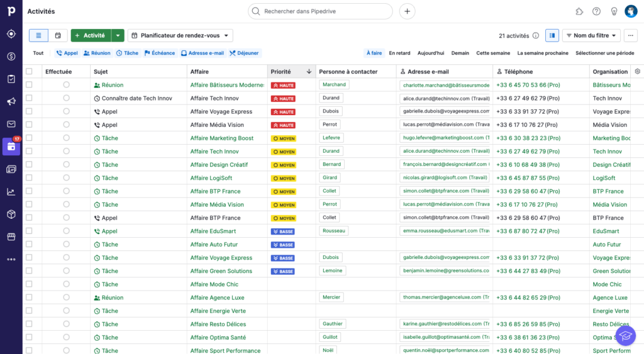Image resolution: width=644 pixels, height=354 pixels.
Task: Open Projects clipboard icon in sidebar
Action: (x=11, y=79)
